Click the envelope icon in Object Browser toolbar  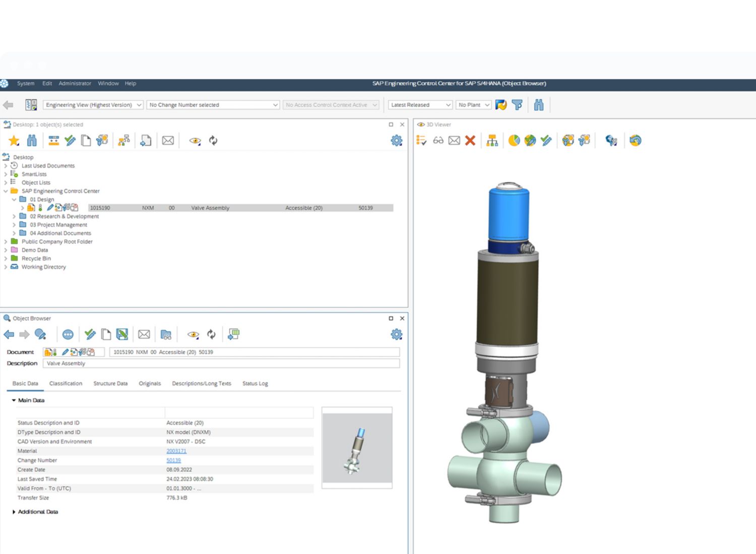[144, 334]
